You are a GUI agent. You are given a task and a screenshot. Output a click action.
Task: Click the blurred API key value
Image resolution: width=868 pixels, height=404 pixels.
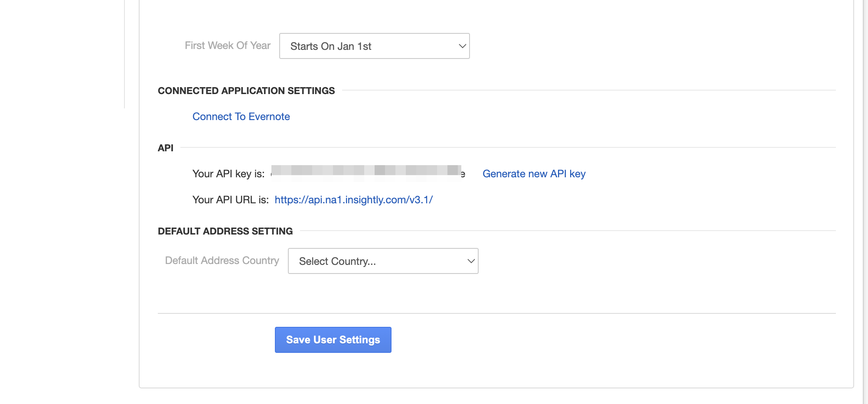[366, 170]
